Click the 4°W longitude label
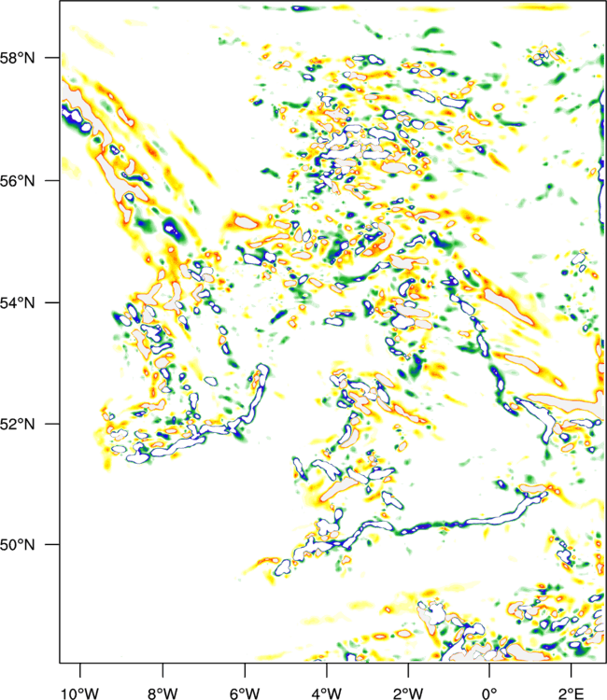Viewport: 607px width, 700px height. 327,693
